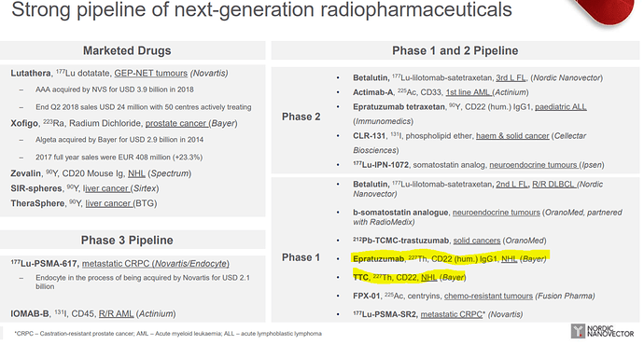The height and width of the screenshot is (345, 644).
Task: Click the highlighted TTC 227Th entry
Action: click(x=409, y=277)
